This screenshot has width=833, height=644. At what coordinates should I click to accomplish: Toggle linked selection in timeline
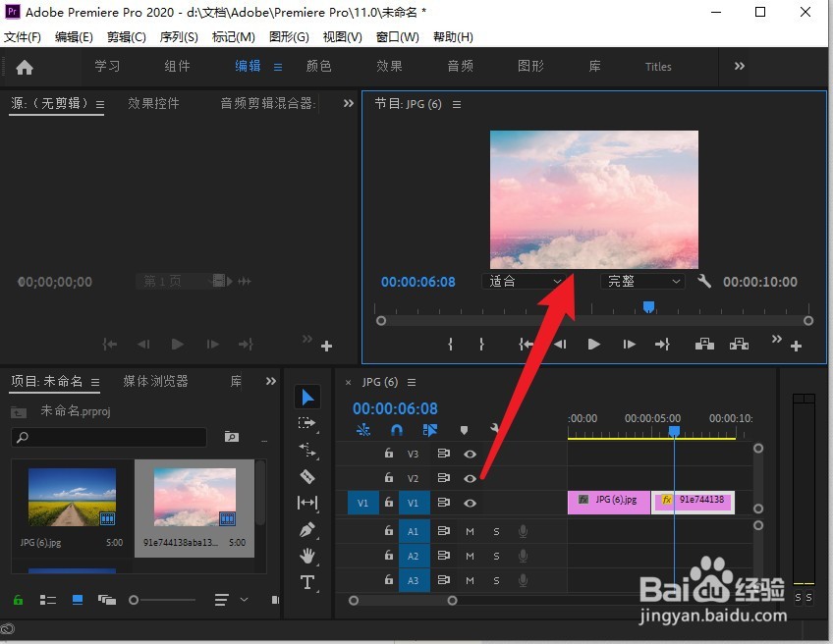click(x=430, y=430)
